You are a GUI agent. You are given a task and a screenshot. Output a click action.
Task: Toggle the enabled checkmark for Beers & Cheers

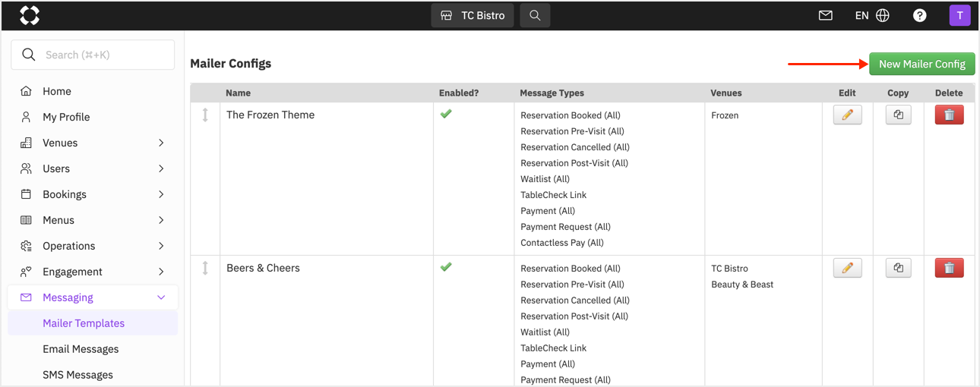click(x=446, y=267)
